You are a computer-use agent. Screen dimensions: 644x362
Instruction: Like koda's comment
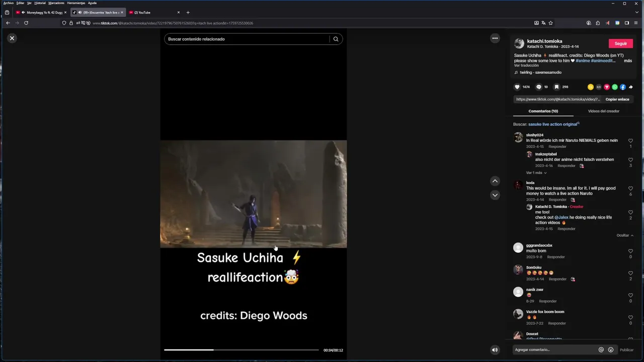point(630,189)
